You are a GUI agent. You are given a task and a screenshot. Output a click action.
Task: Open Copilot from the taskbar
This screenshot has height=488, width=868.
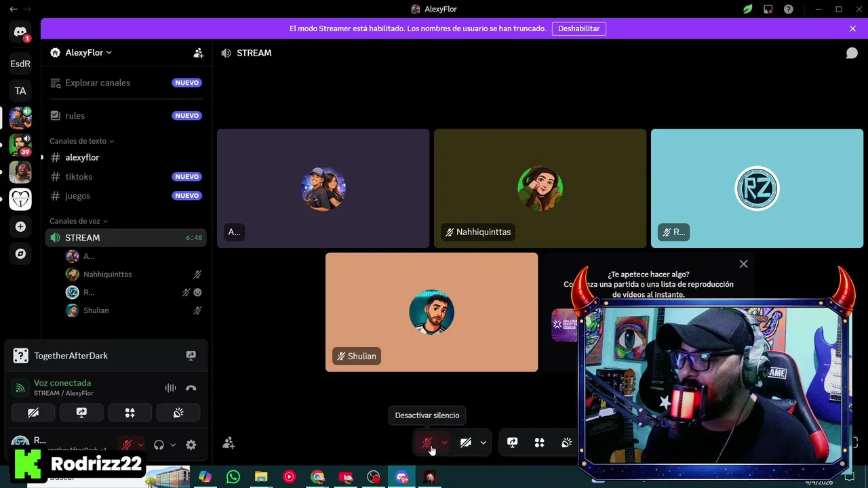[x=205, y=477]
